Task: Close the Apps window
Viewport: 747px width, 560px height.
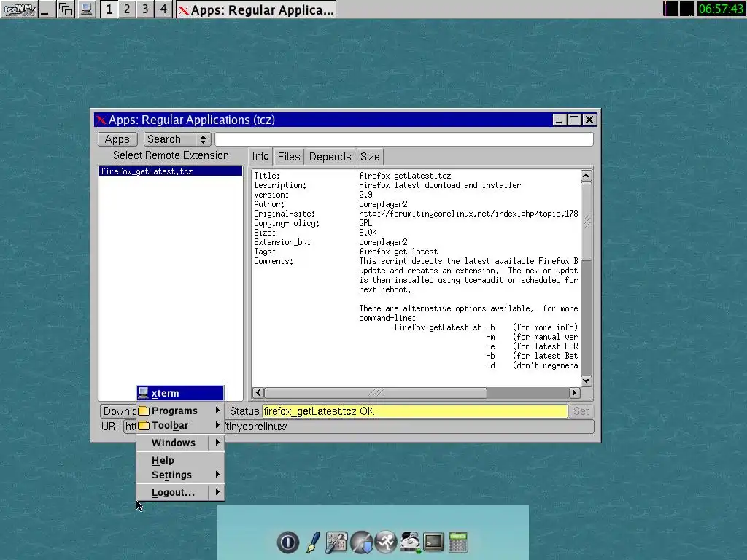Action: pyautogui.click(x=589, y=120)
